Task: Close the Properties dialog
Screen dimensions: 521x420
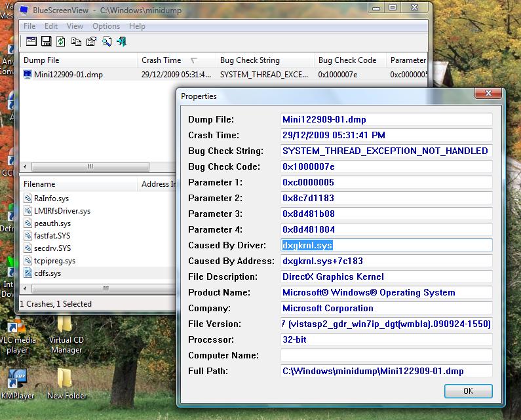Action: click(488, 94)
